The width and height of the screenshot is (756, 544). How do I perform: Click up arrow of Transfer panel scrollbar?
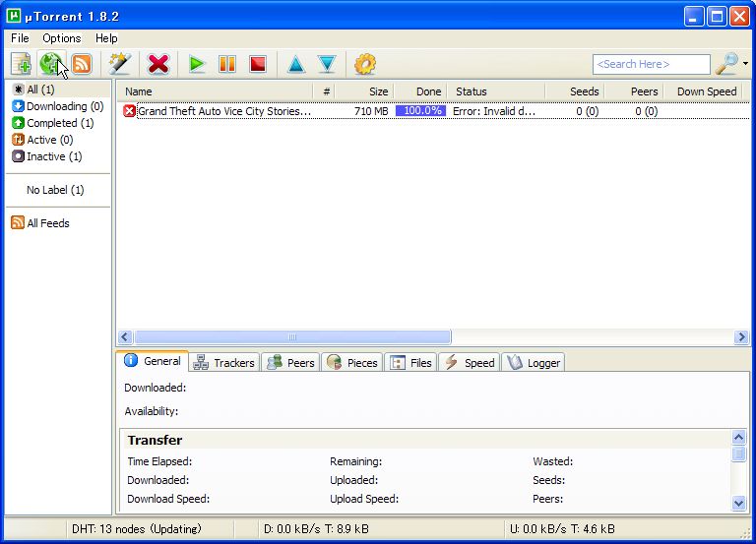click(738, 437)
